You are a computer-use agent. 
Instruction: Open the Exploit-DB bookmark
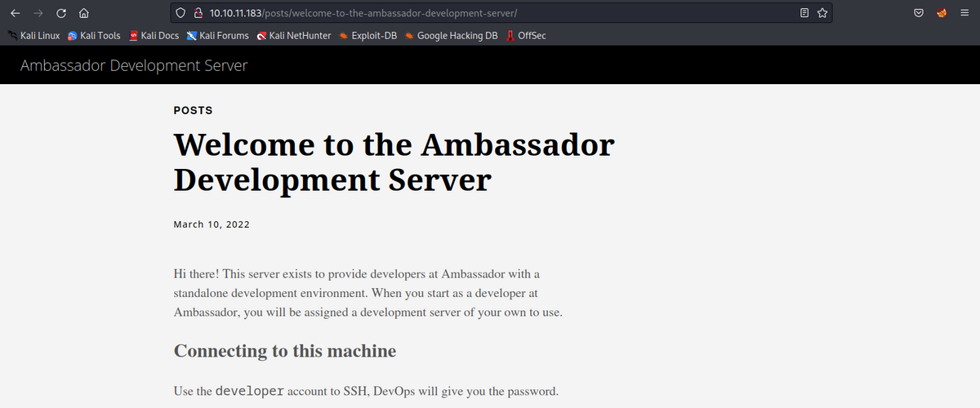[367, 36]
